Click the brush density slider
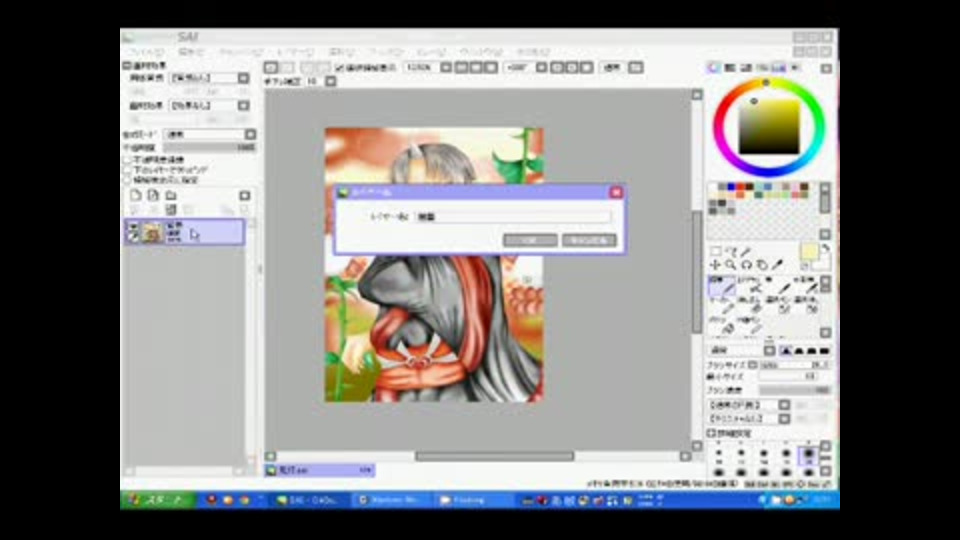The width and height of the screenshot is (960, 540). [795, 390]
